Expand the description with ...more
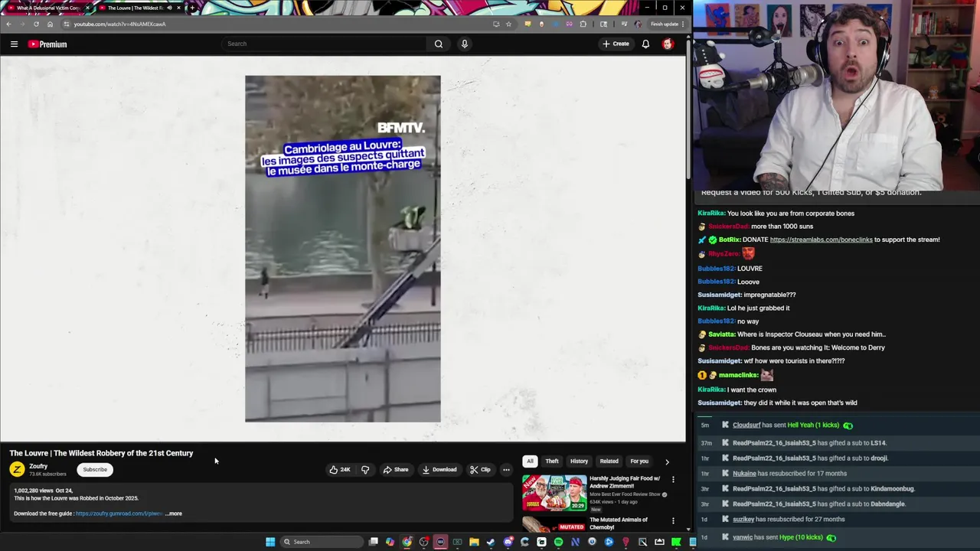 click(174, 514)
